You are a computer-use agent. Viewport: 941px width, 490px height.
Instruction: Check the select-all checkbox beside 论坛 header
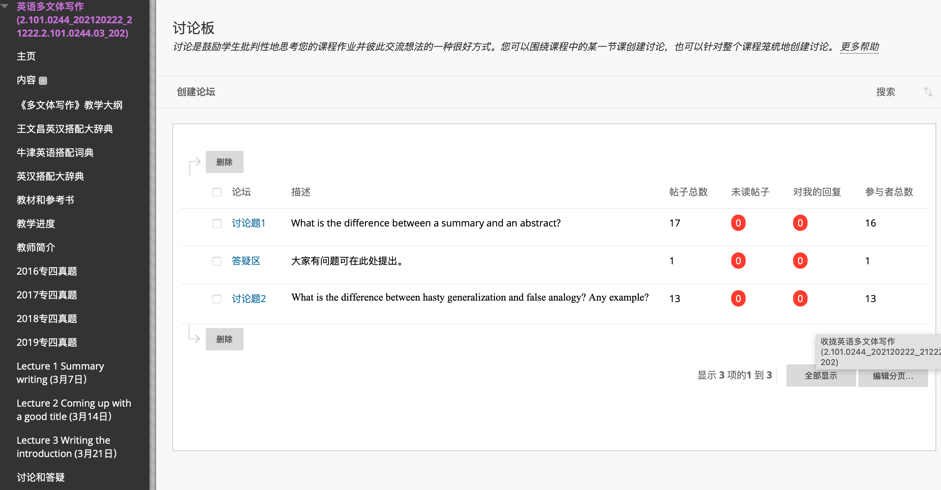click(x=217, y=192)
